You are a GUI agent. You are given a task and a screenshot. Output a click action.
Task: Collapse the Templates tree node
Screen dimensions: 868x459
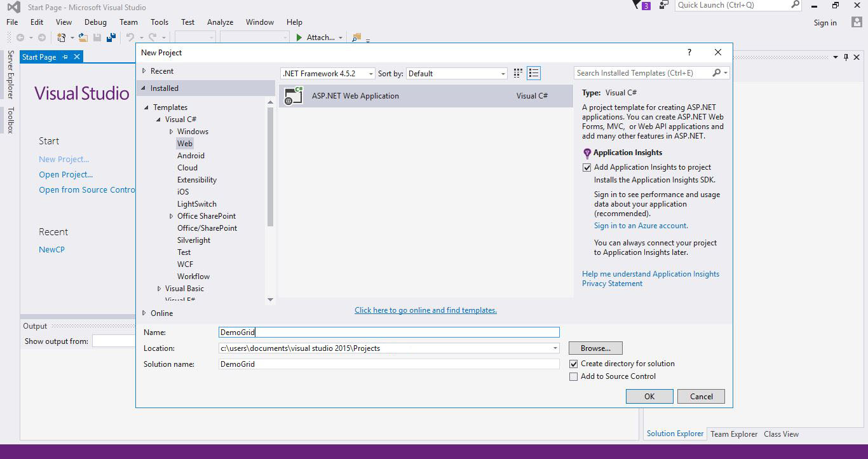click(147, 107)
